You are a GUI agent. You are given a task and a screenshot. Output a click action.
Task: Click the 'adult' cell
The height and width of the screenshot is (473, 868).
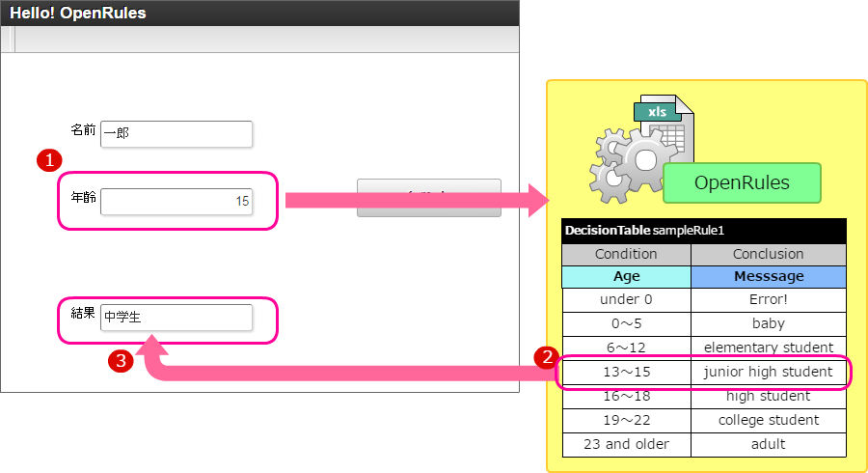point(769,445)
